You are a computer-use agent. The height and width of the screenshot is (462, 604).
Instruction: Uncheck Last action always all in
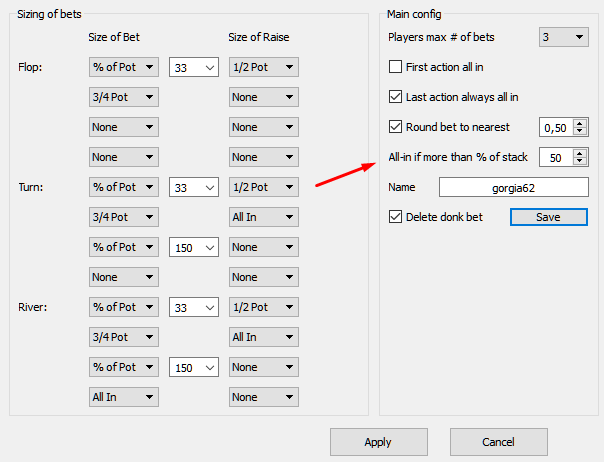[x=395, y=97]
